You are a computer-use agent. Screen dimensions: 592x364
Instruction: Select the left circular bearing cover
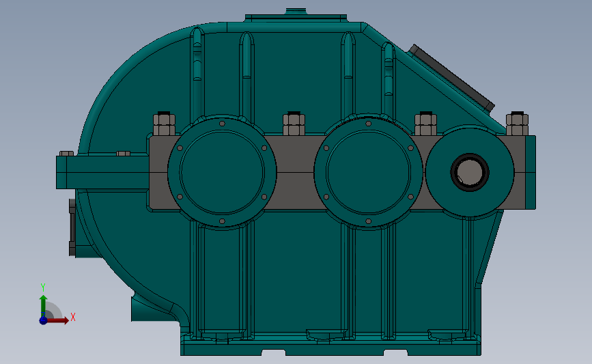pos(222,173)
